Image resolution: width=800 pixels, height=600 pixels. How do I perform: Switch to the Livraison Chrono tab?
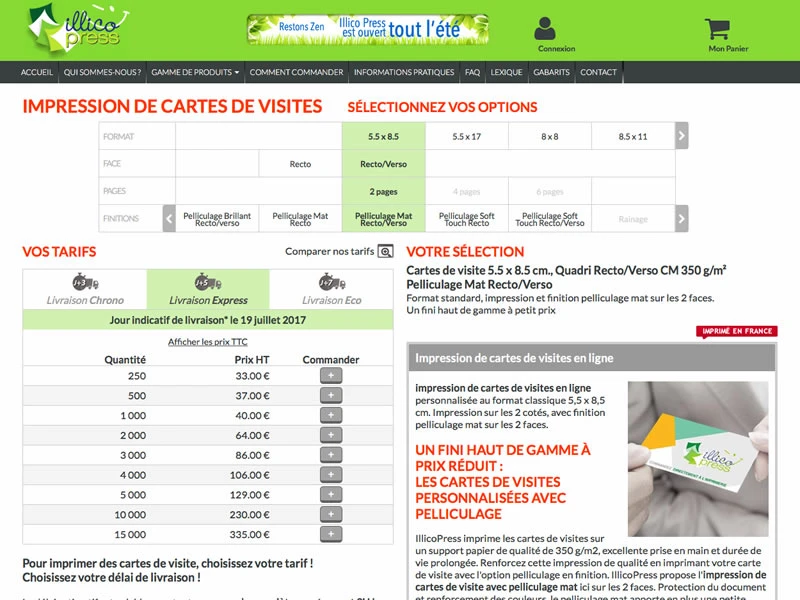click(85, 289)
